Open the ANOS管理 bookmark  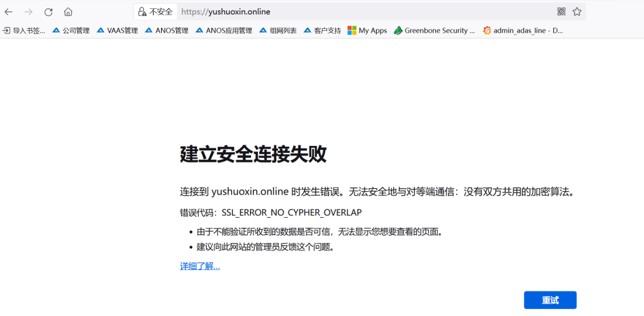click(x=167, y=30)
